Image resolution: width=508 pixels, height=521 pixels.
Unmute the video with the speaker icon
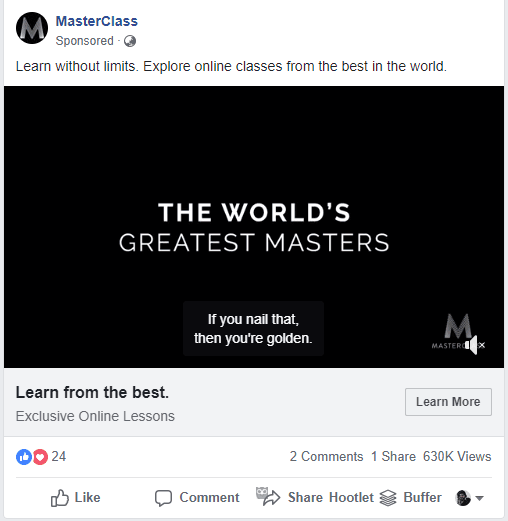pos(475,345)
